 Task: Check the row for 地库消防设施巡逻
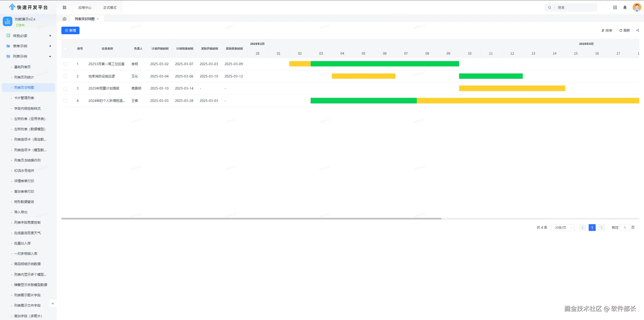pos(65,76)
